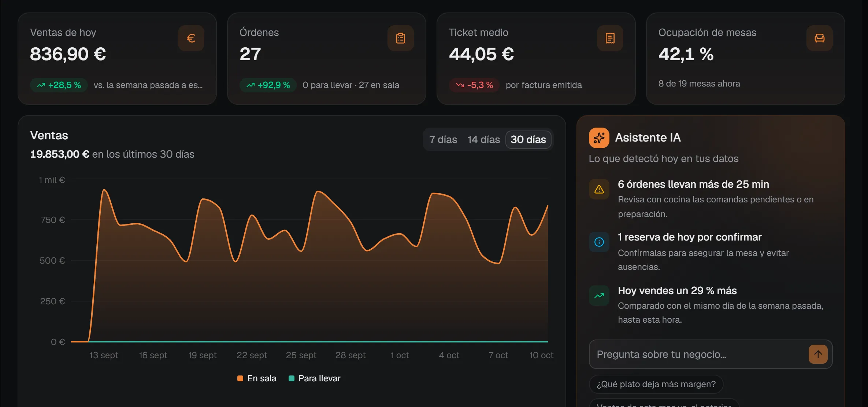Send the question with the arrow button
This screenshot has width=868, height=407.
[x=818, y=354]
